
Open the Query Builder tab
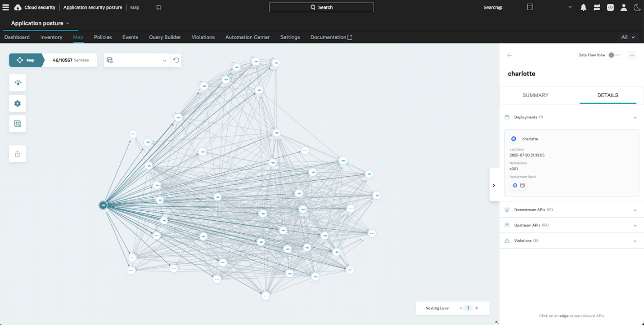tap(165, 37)
